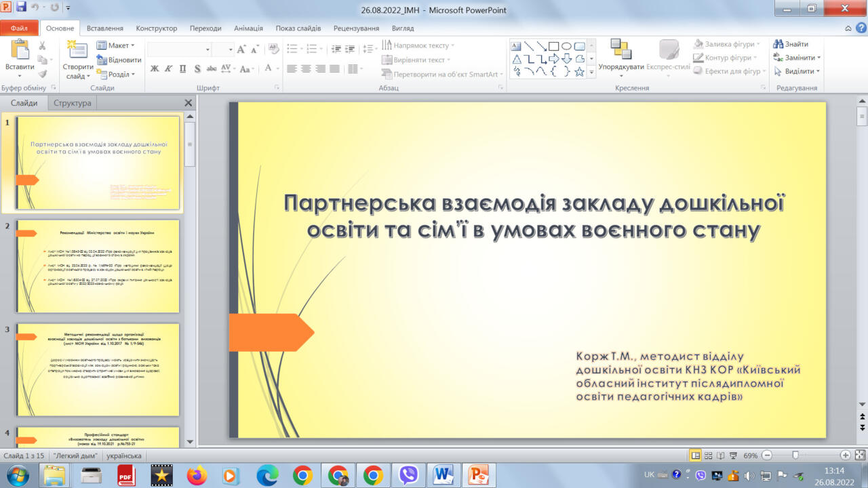Select slide 3 thumbnail Методичні рекомендації

coord(98,369)
